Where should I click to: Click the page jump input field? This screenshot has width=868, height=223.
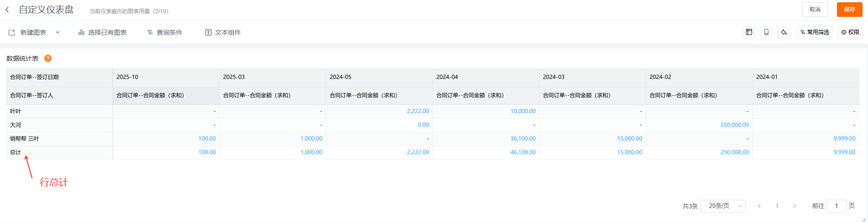[x=836, y=206]
